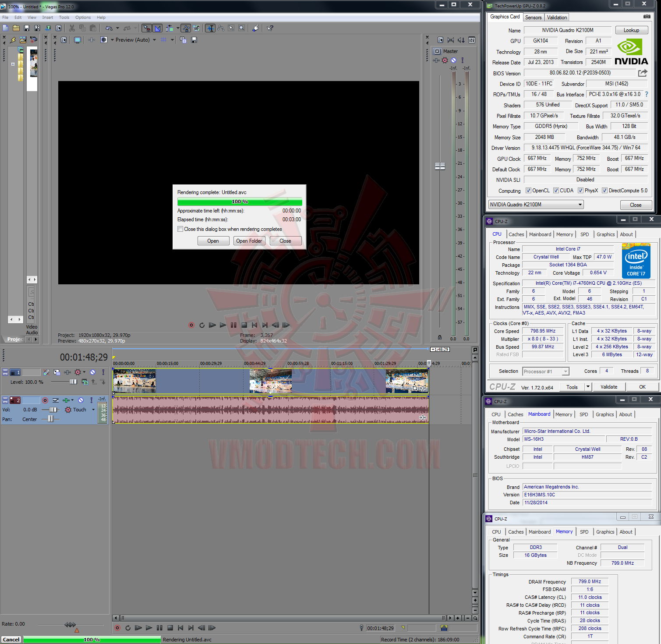The height and width of the screenshot is (644, 661).
Task: Open the CPU-Z Tools dropdown arrow
Action: tap(588, 387)
